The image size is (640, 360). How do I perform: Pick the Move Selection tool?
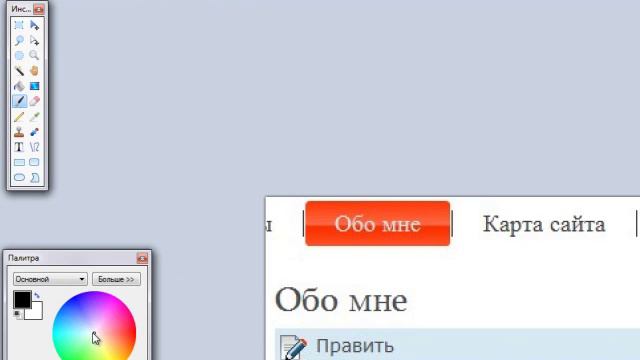pos(35,40)
